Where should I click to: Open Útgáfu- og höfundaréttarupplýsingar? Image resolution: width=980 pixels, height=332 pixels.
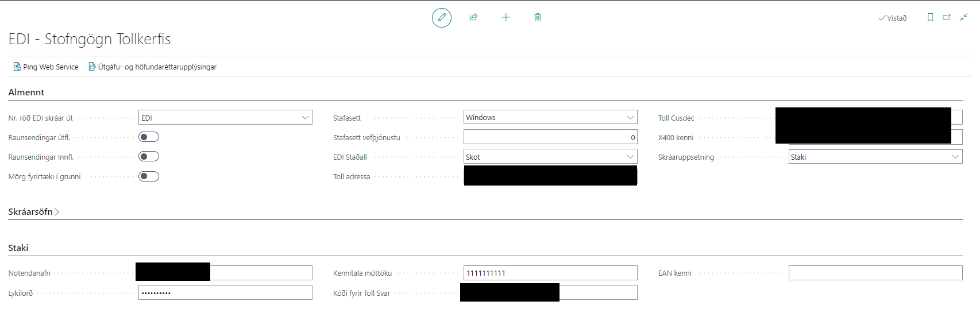click(x=152, y=67)
